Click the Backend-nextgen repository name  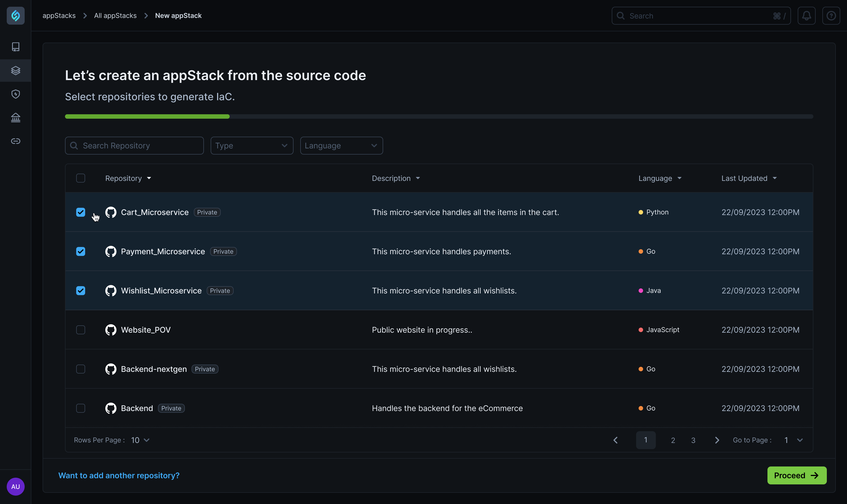pyautogui.click(x=153, y=369)
